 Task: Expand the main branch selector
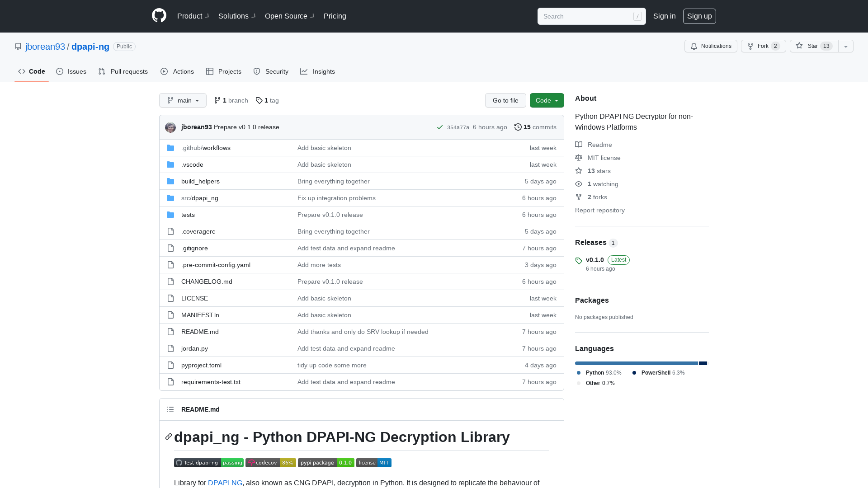tap(183, 100)
